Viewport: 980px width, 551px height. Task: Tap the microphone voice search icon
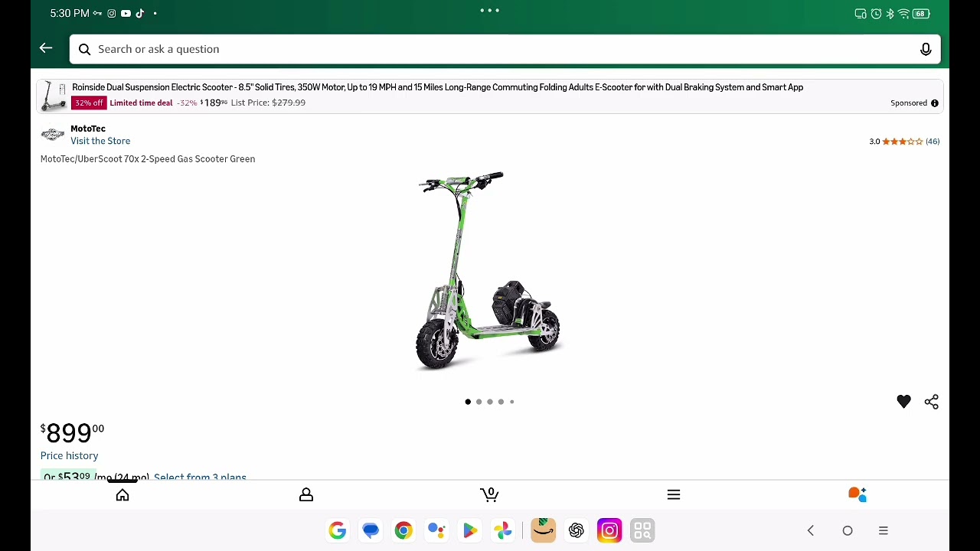pyautogui.click(x=926, y=49)
